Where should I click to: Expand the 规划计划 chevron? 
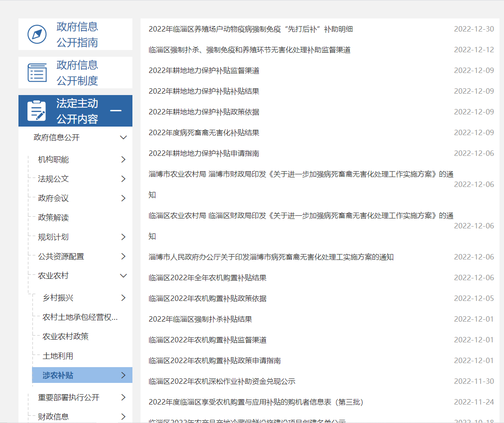(123, 237)
